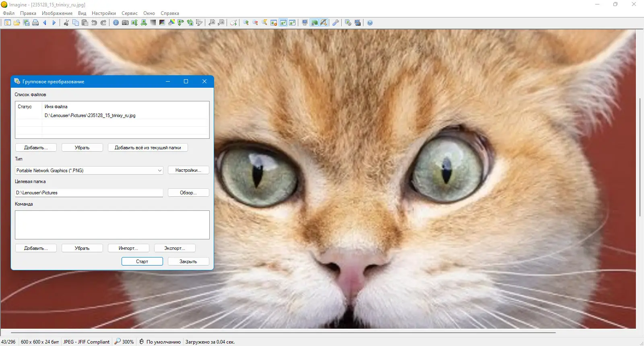
Task: Open color adjustment with the rainbow gear icon
Action: coord(171,23)
